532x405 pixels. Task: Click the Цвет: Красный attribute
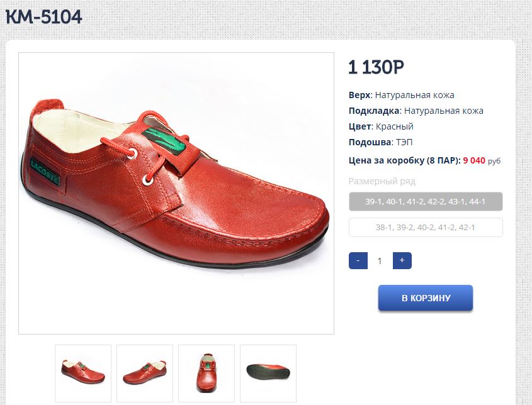click(x=381, y=126)
